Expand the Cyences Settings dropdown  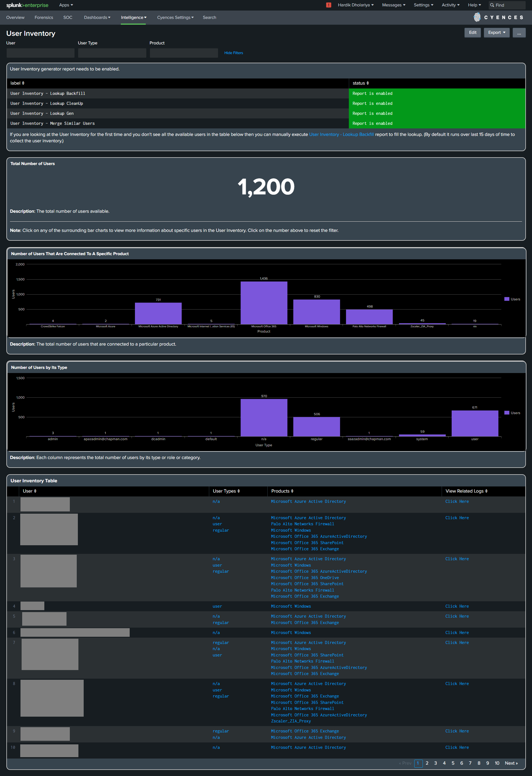[x=175, y=17]
